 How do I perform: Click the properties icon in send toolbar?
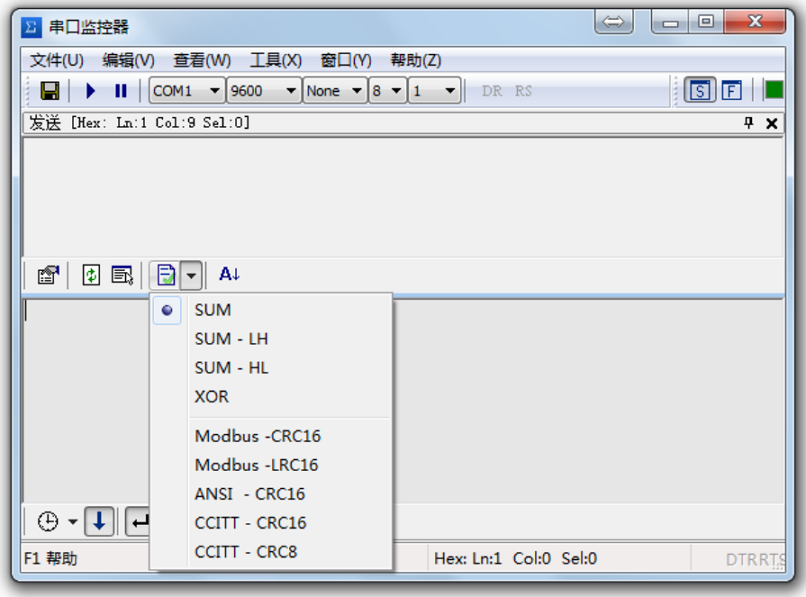coord(47,274)
